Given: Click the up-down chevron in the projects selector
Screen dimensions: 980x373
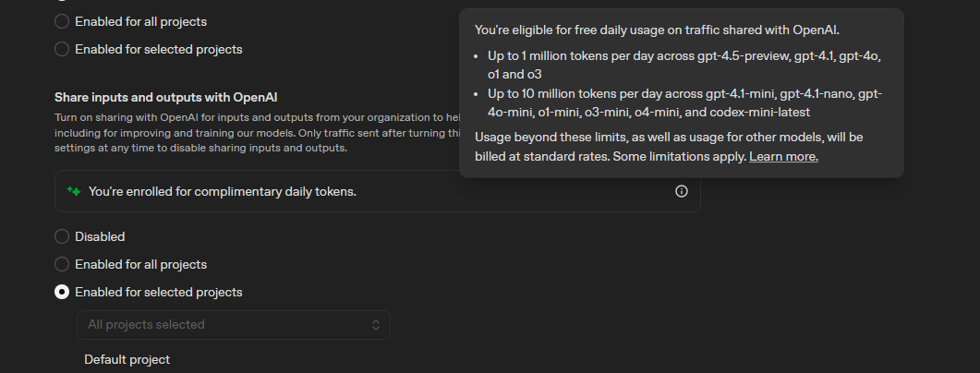Looking at the screenshot, I should [376, 325].
